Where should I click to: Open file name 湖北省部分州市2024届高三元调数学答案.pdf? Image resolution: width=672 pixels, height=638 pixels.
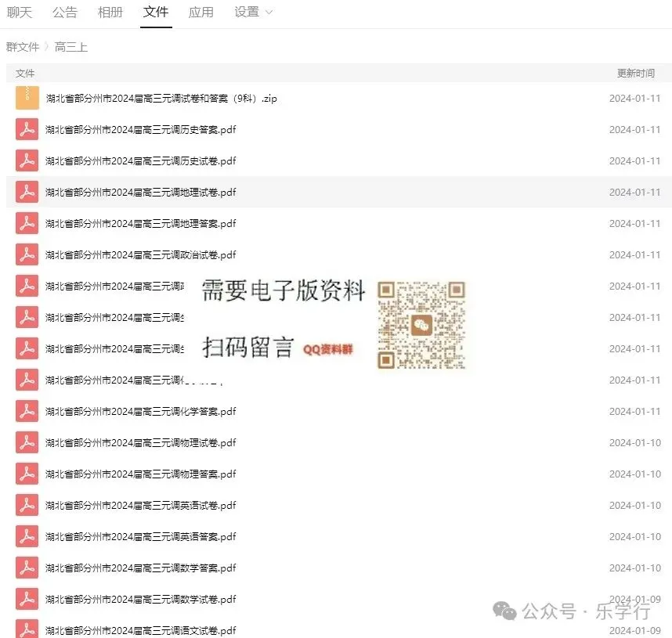[140, 568]
